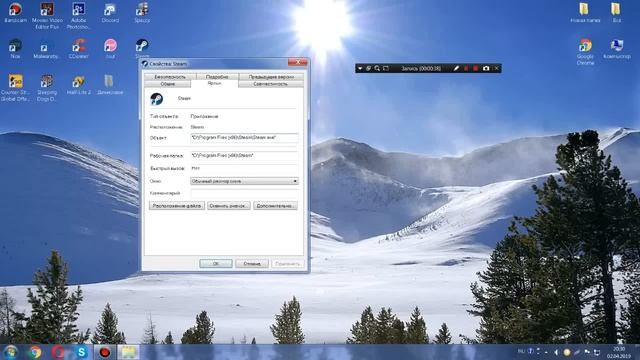This screenshot has width=640, height=360.
Task: Open the Google Chrome desktop icon
Action: click(x=585, y=51)
